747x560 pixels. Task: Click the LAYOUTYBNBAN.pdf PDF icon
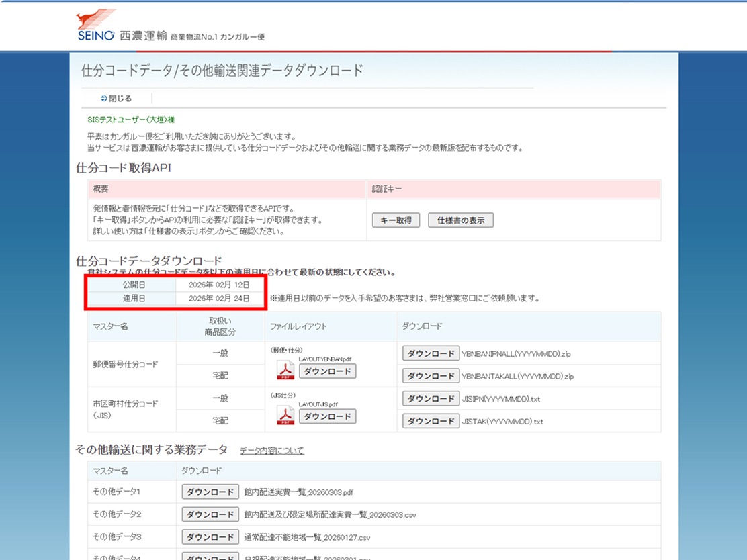point(285,371)
